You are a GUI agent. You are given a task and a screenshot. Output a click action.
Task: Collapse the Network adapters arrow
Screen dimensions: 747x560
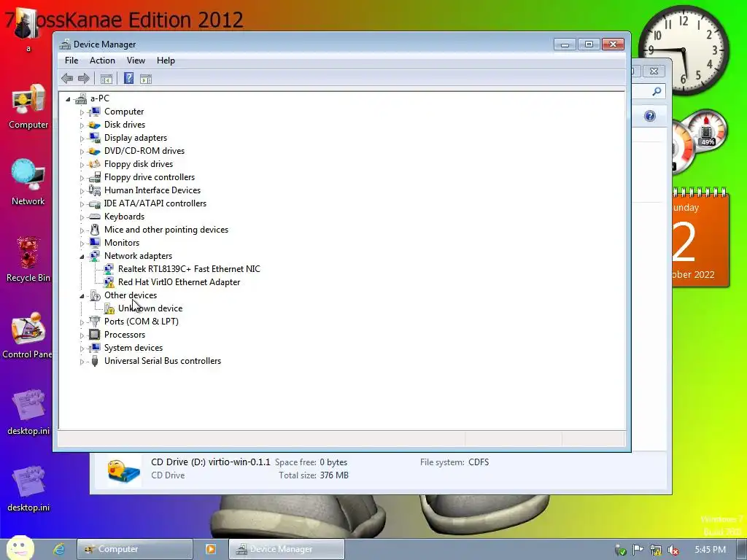tap(82, 257)
